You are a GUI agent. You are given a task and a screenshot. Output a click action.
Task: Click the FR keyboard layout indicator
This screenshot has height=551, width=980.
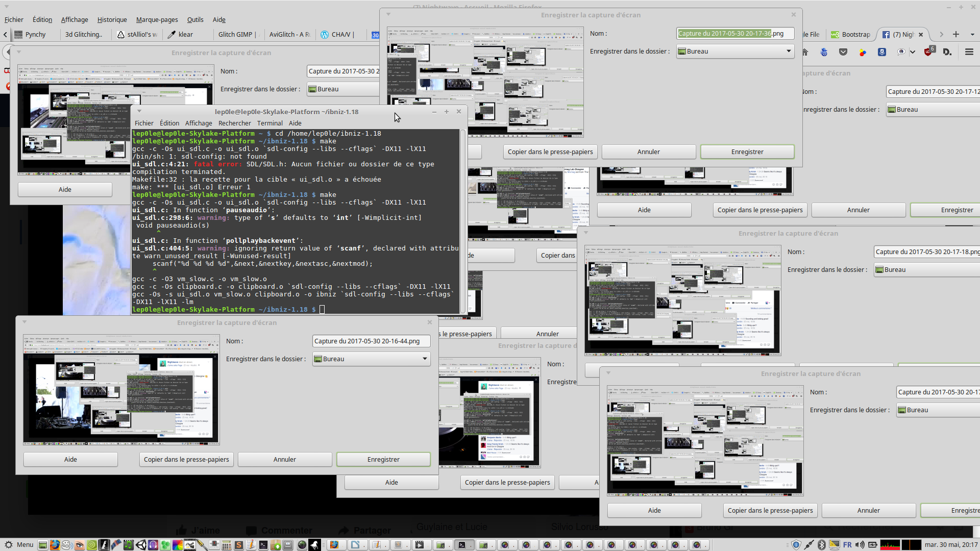click(x=847, y=545)
